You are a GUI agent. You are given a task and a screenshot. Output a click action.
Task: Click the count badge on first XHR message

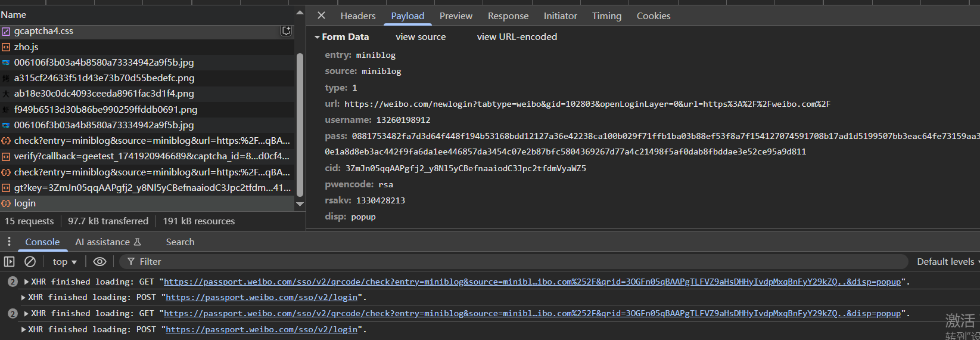click(13, 282)
